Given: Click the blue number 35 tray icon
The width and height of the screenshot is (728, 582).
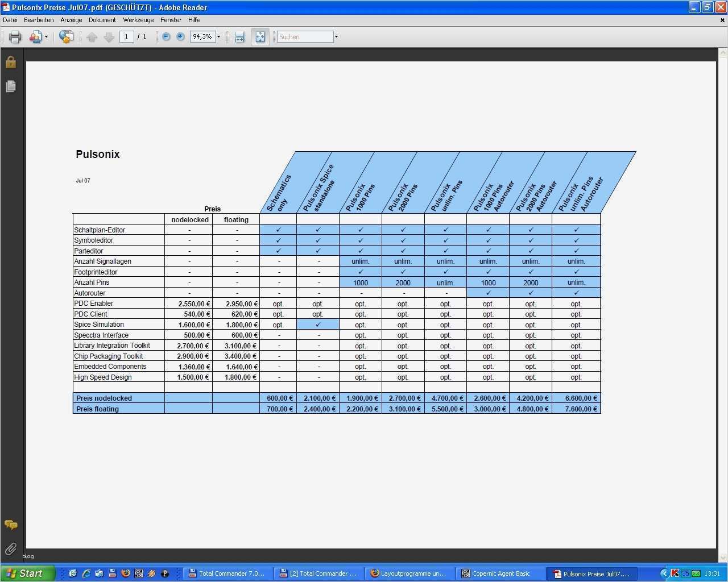Looking at the screenshot, I should pyautogui.click(x=685, y=573).
